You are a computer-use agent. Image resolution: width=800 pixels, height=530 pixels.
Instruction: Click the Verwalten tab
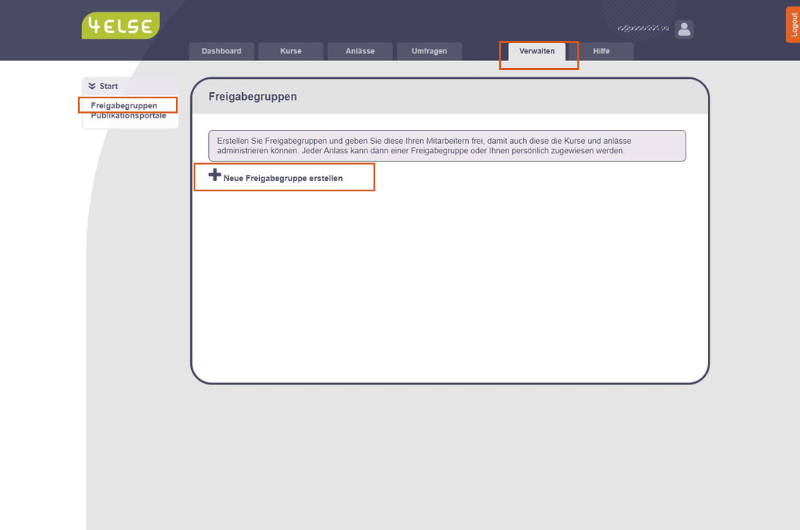(537, 51)
